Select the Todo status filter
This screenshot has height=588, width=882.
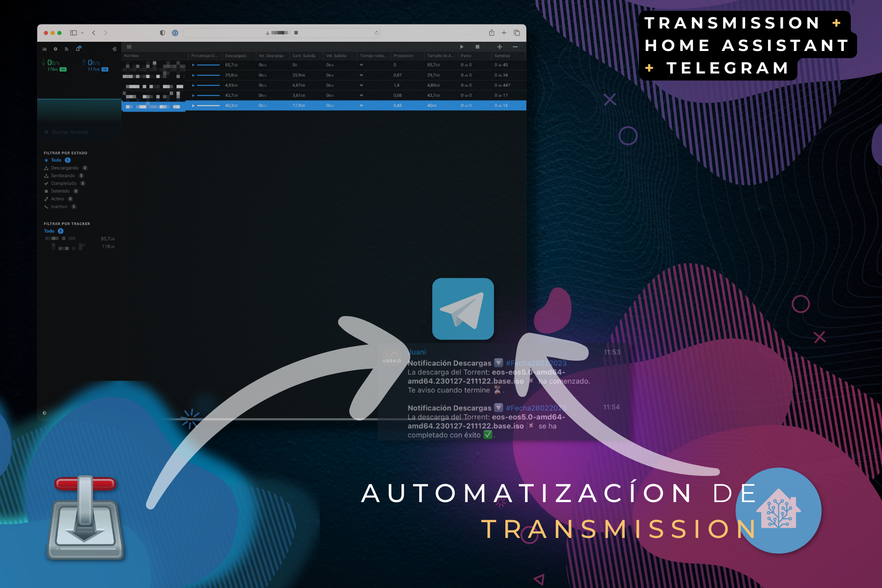[x=57, y=160]
